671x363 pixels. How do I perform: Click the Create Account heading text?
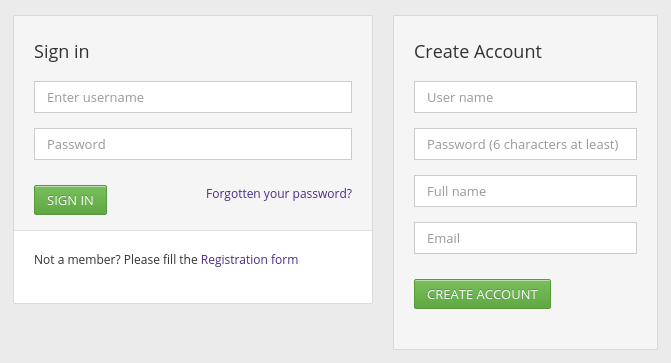coord(478,52)
